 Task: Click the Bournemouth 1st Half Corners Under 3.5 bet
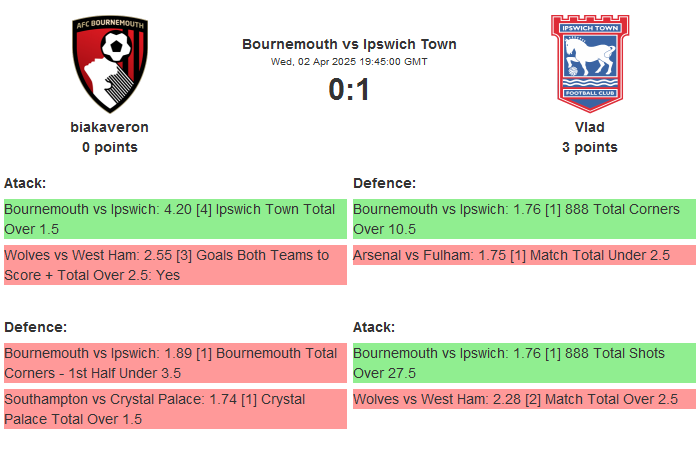[175, 363]
